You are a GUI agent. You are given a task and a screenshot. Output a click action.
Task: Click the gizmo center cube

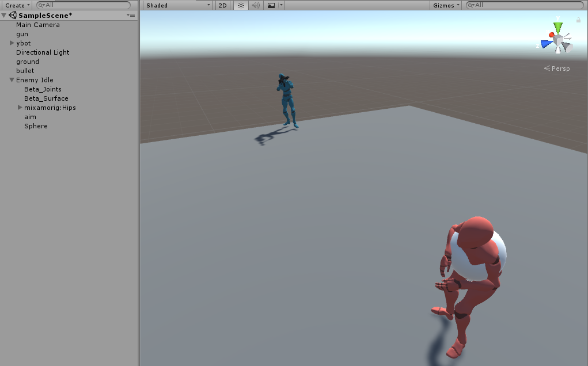point(558,40)
